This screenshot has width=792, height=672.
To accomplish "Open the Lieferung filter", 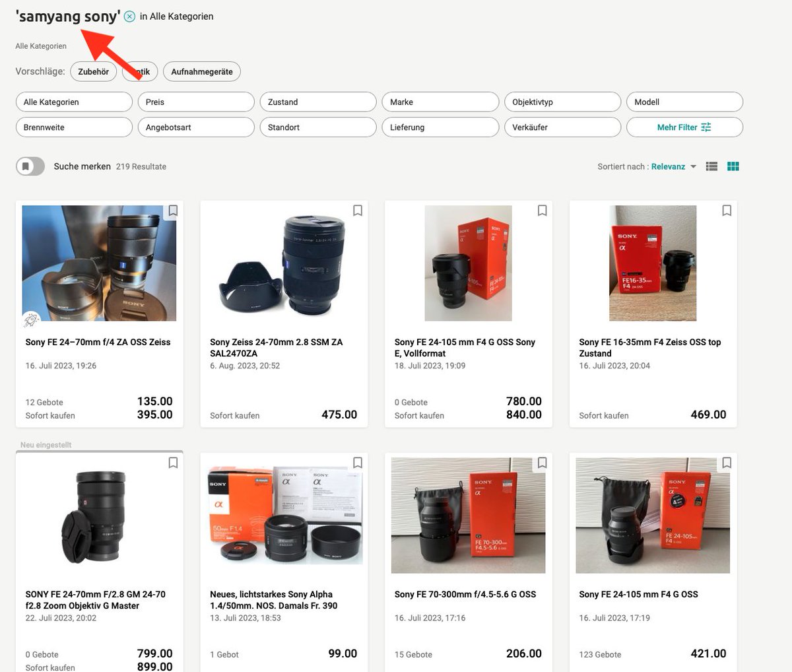I will [440, 127].
